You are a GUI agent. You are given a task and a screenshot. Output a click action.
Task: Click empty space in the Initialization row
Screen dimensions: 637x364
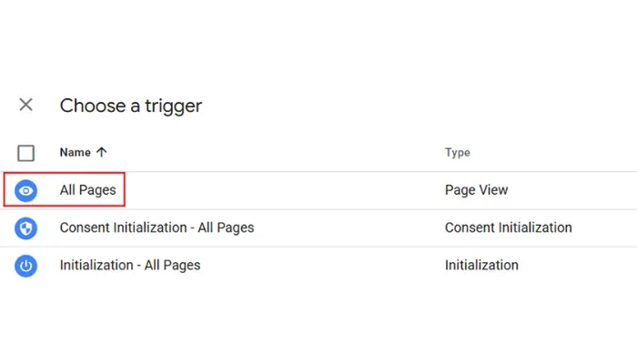[328, 266]
